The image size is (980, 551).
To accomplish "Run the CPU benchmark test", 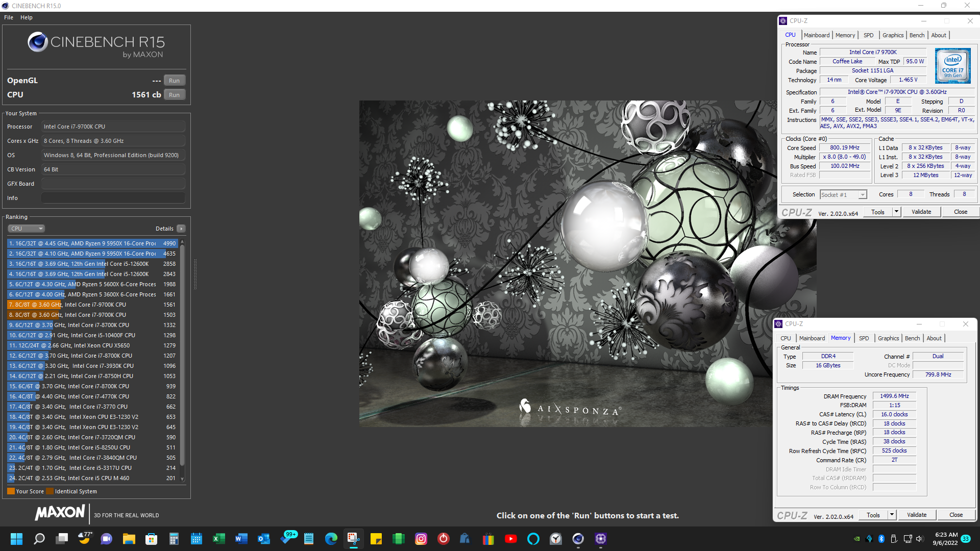I will (174, 95).
